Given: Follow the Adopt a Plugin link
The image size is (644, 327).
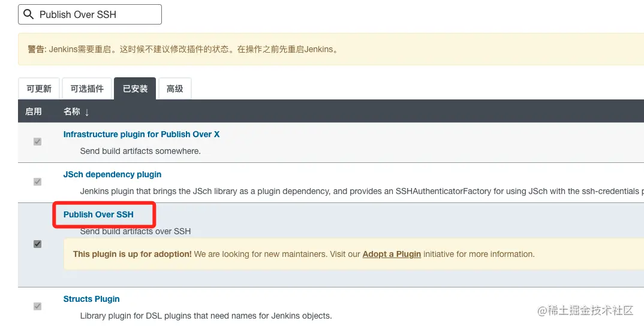Looking at the screenshot, I should coord(392,254).
